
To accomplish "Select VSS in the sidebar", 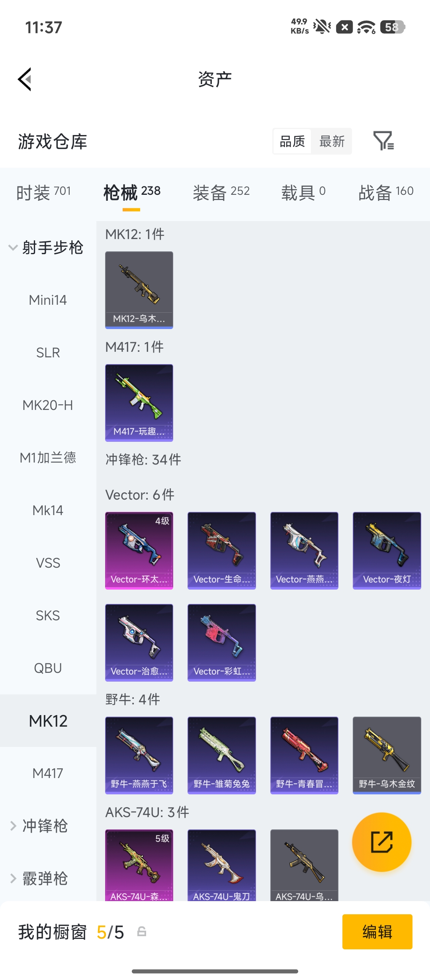I will pos(48,563).
